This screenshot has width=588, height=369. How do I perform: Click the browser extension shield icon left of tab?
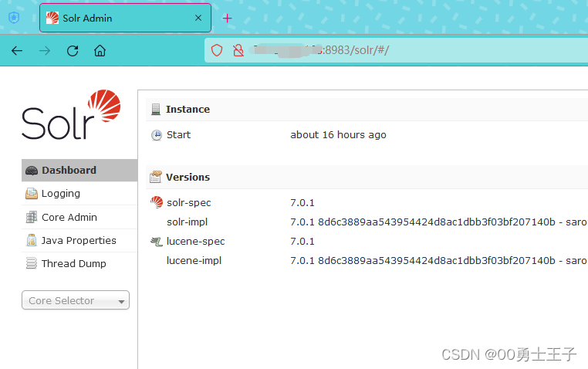(x=14, y=18)
